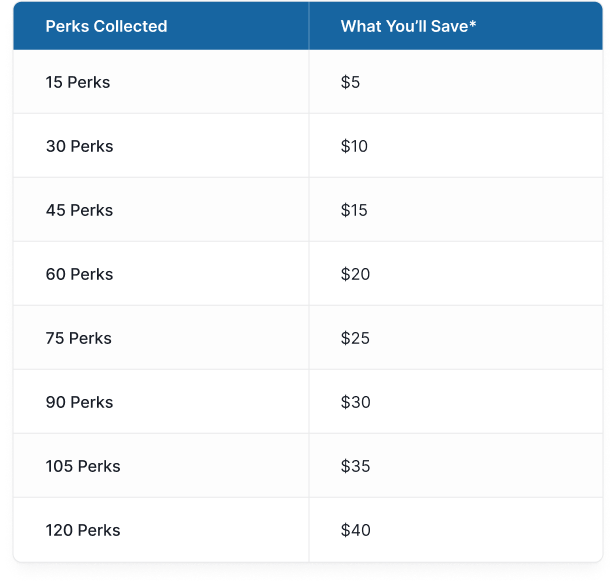Select the 45 Perks entry
616x587 pixels.
click(79, 210)
